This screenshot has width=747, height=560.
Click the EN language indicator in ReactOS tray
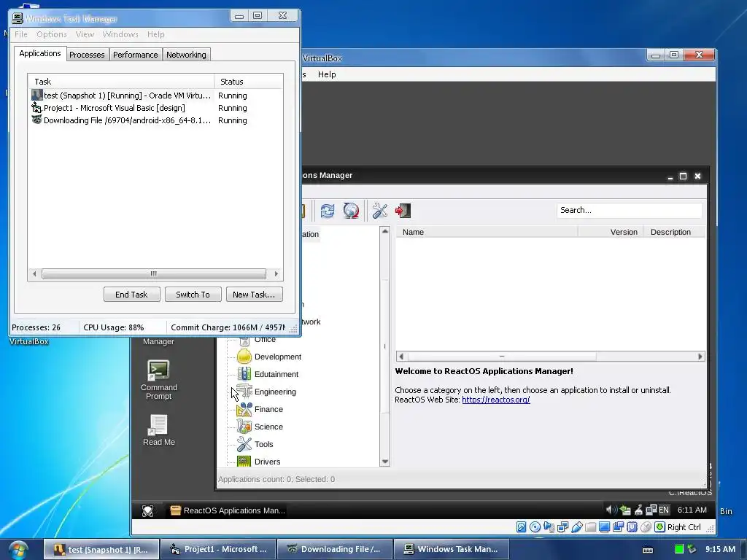(x=664, y=510)
